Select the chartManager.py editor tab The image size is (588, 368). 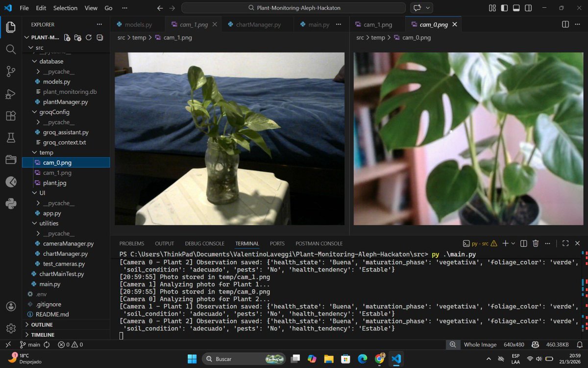tap(258, 25)
